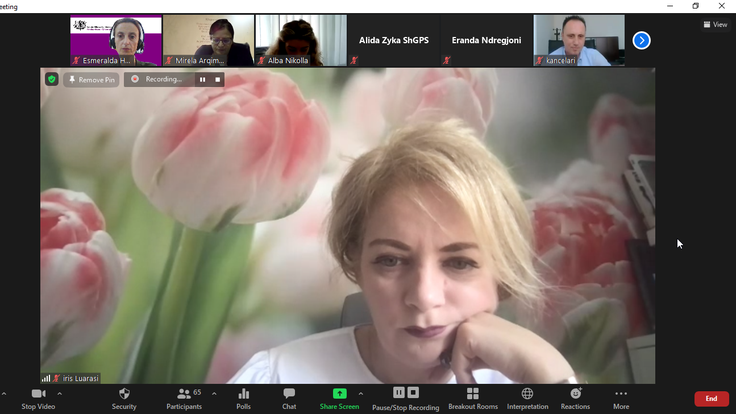Open the Security shield menu
Screen dimensions: 736x414
124,398
